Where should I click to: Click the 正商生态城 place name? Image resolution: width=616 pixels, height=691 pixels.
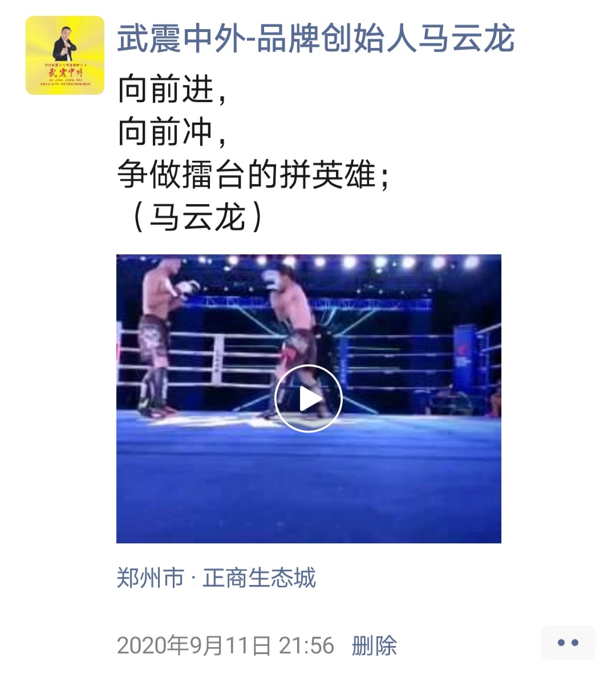[260, 578]
